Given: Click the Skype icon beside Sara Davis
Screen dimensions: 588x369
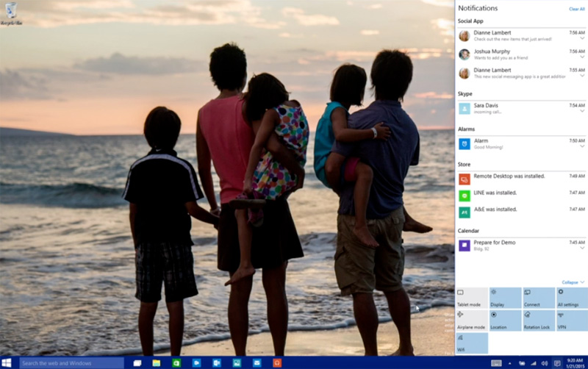Looking at the screenshot, I should coord(465,108).
